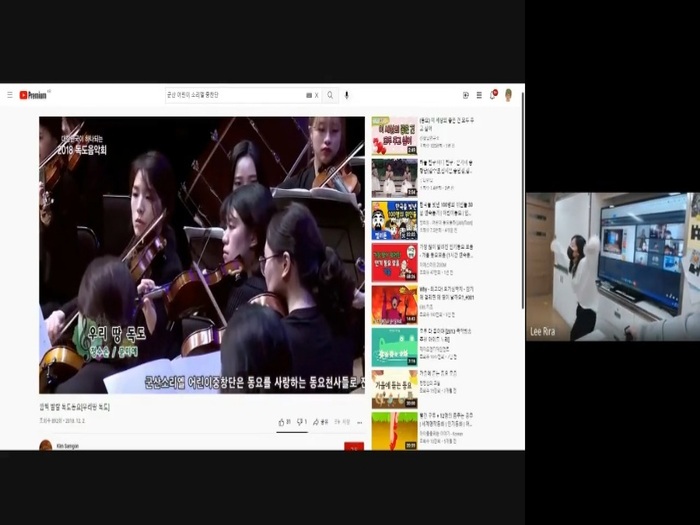Click the red Subscribe button
700x525 pixels.
pos(354,446)
